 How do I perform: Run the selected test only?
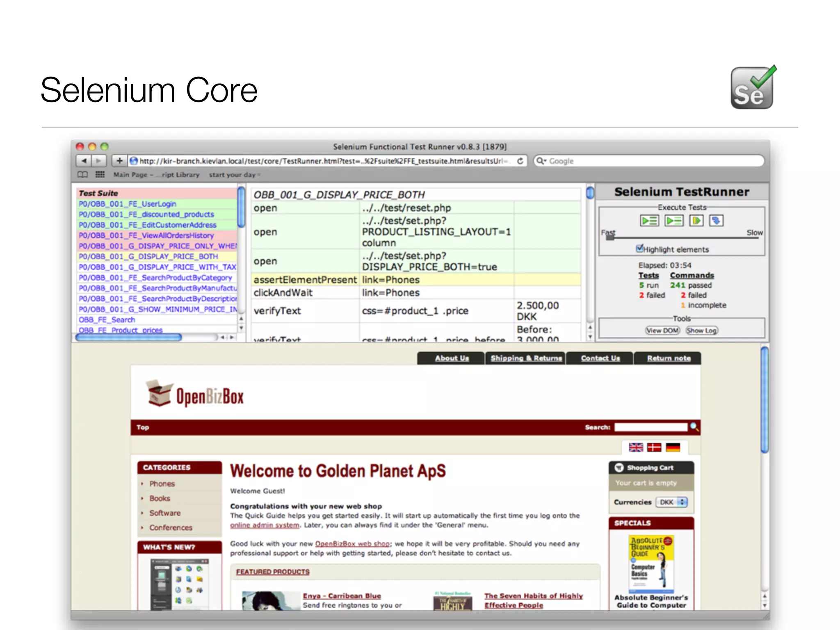tap(674, 221)
